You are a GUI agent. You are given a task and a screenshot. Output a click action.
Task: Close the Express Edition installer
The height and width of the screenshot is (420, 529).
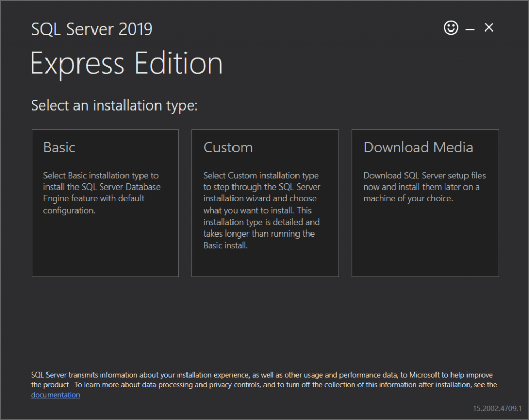[488, 27]
